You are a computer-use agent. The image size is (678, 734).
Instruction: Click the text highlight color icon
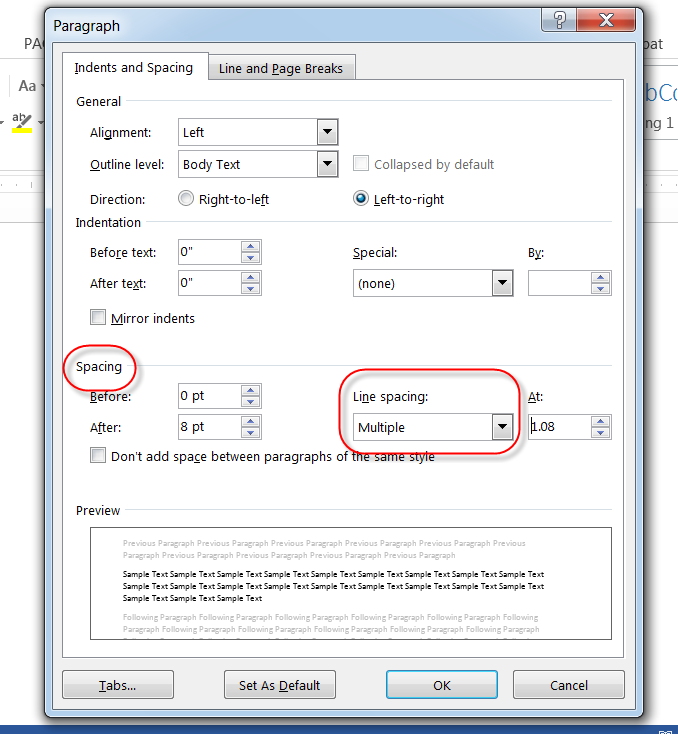[x=21, y=121]
